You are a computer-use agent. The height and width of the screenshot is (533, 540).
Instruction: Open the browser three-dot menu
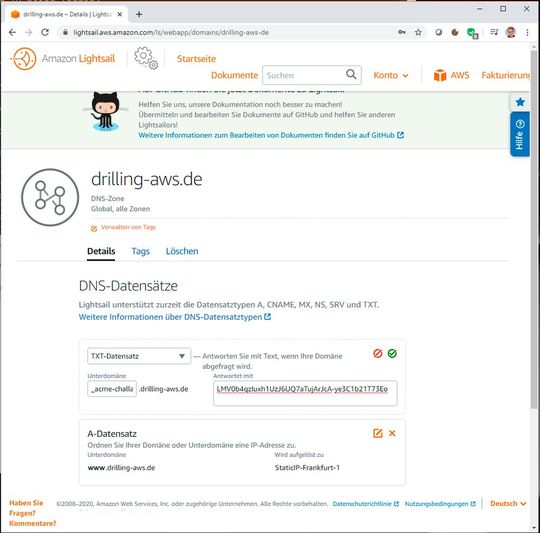pyautogui.click(x=527, y=32)
